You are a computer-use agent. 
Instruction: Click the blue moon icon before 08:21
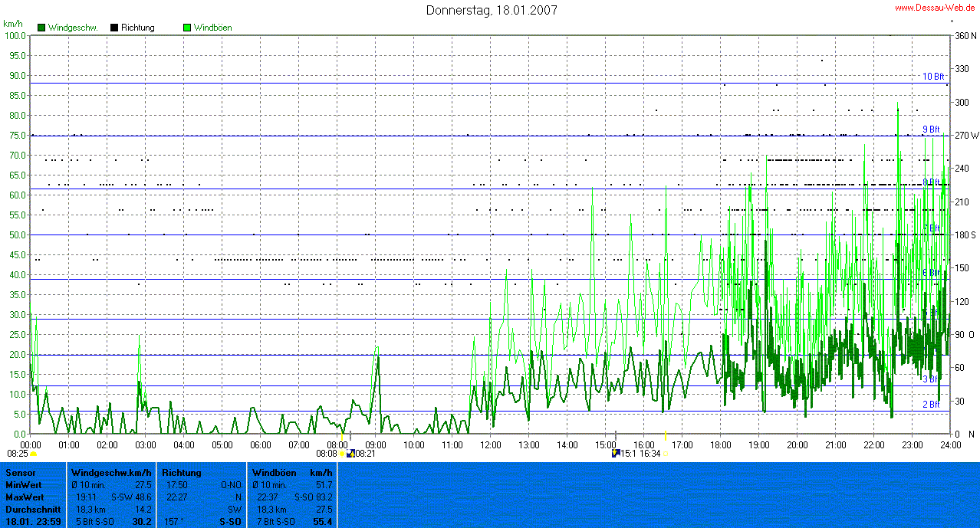tap(351, 454)
